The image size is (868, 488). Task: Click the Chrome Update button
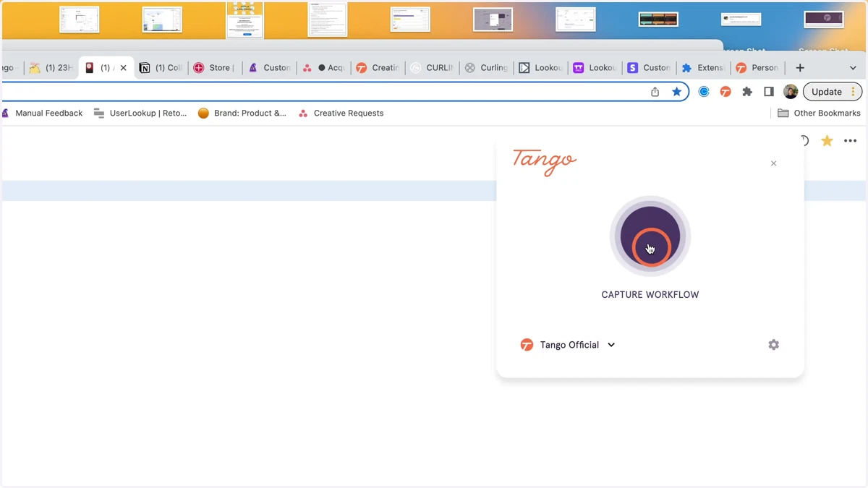click(831, 92)
